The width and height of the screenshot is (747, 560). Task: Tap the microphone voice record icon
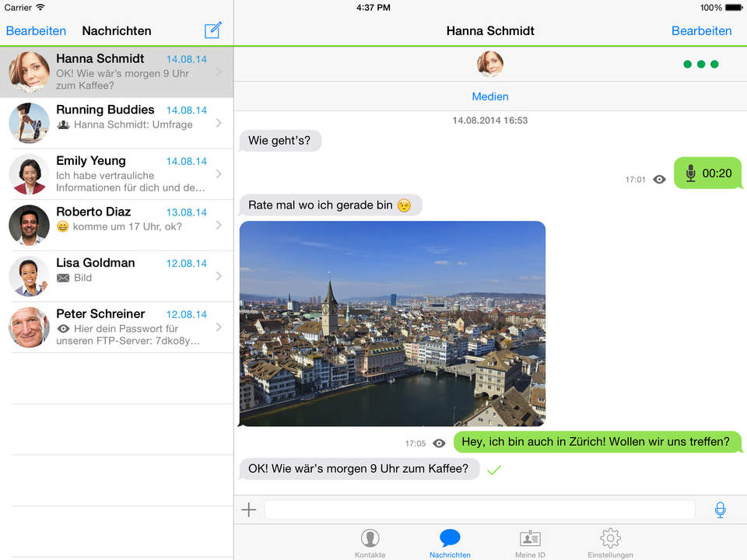[x=720, y=510]
